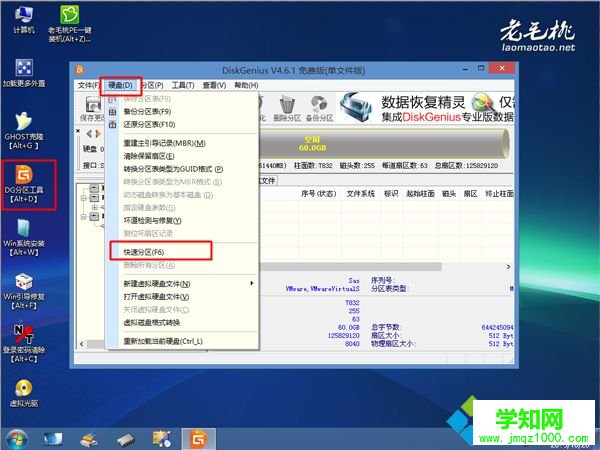Click left tree panel scrollbar left arrow

point(82,344)
